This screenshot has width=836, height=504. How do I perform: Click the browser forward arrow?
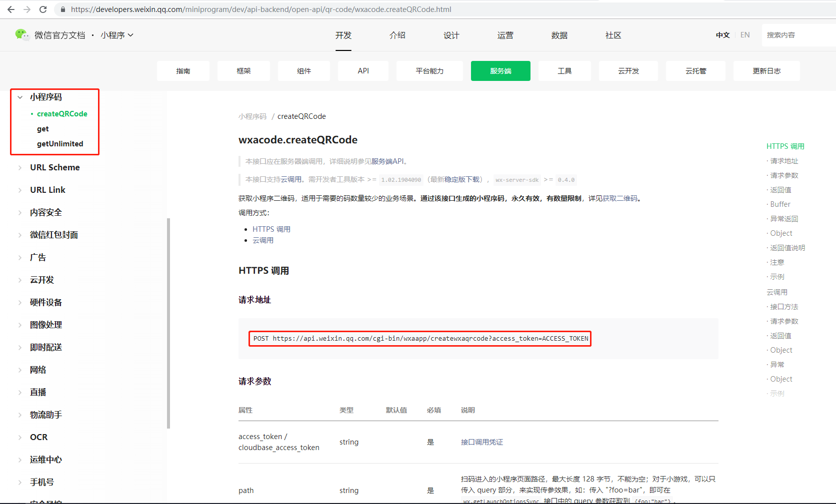(x=27, y=9)
